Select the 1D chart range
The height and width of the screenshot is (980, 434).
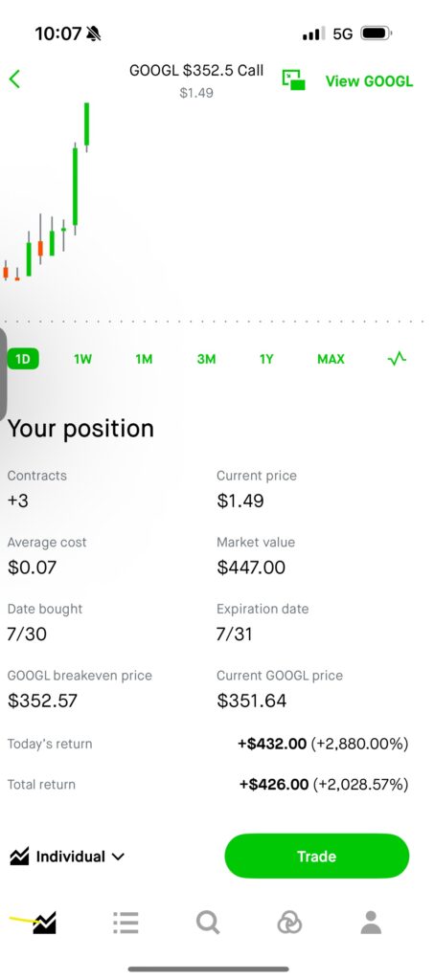pos(23,359)
